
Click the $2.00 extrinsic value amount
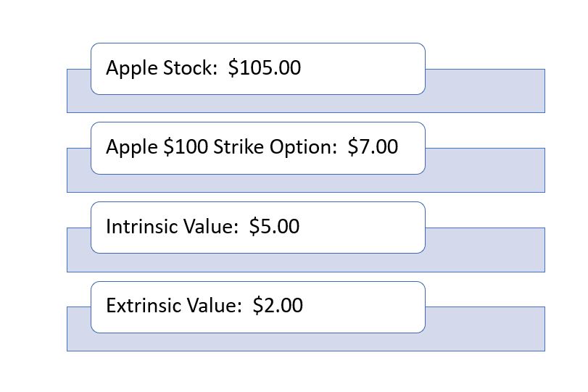(x=278, y=306)
